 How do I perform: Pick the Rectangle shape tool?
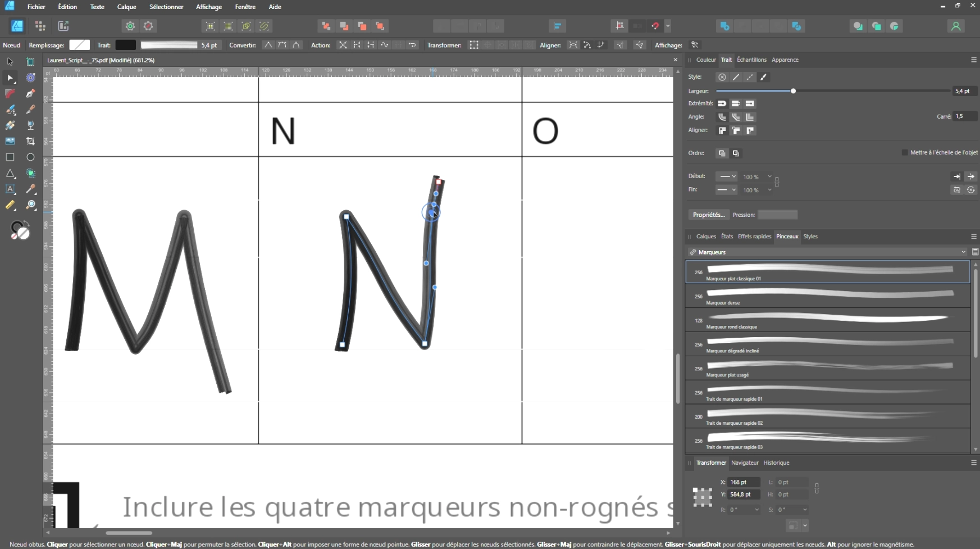pyautogui.click(x=10, y=157)
